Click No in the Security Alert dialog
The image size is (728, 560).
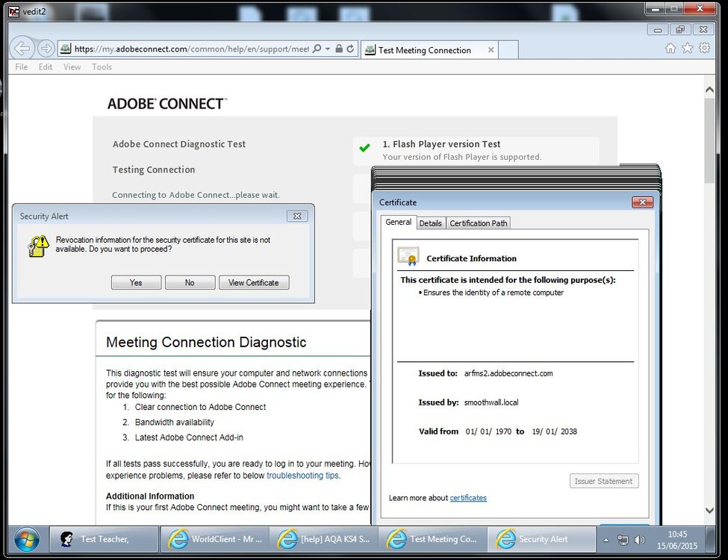pos(190,282)
